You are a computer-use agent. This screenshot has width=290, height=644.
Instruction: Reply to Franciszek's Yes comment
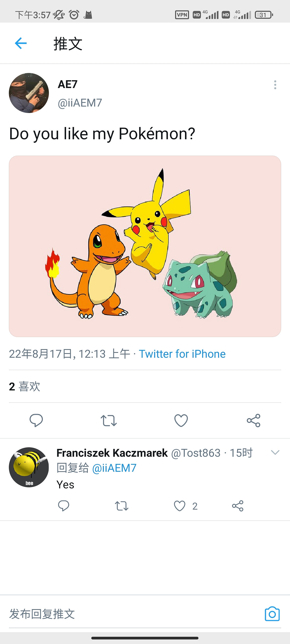(64, 506)
